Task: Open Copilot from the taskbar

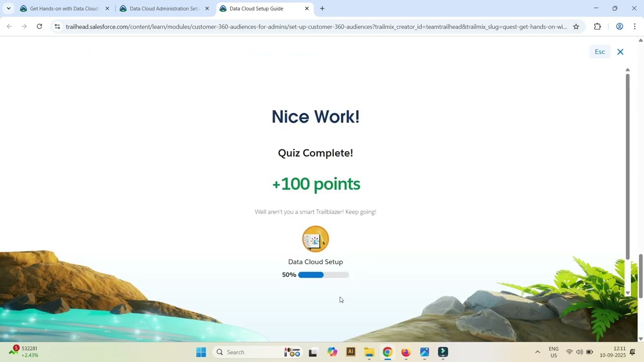Action: coord(332,352)
